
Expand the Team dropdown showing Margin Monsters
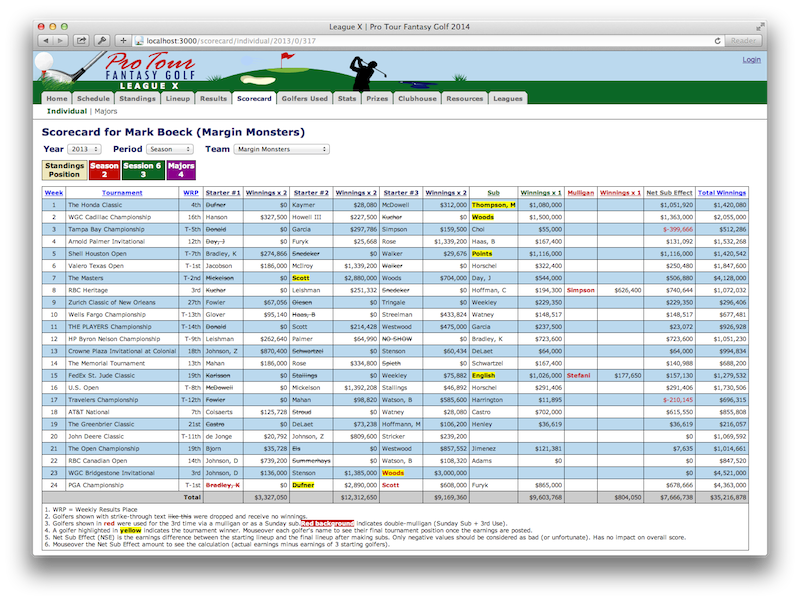[x=281, y=149]
